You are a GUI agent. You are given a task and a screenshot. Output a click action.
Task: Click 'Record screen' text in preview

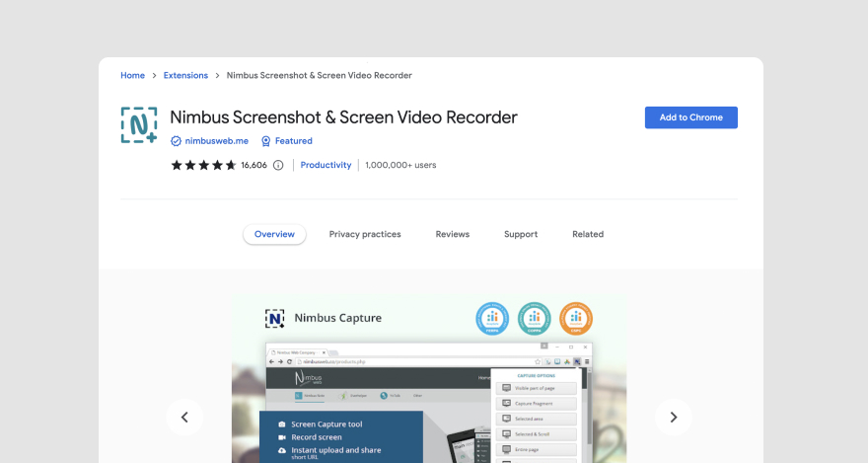(x=317, y=437)
